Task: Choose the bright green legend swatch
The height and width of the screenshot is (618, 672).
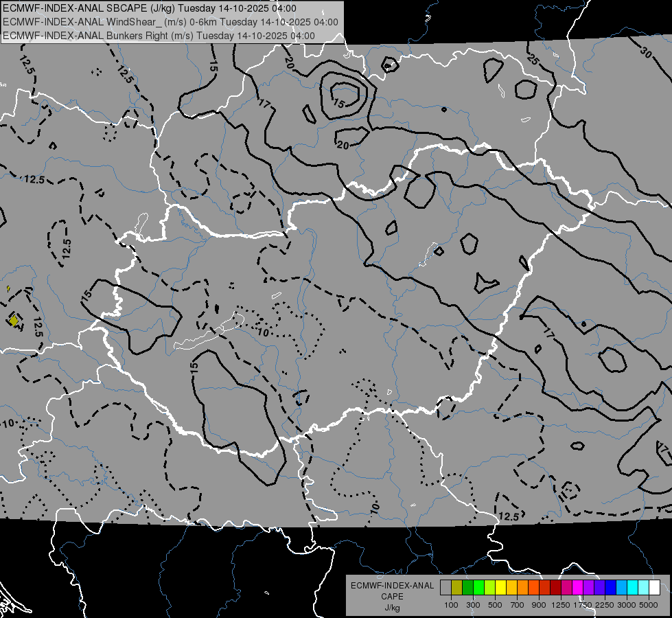Action: 478,588
